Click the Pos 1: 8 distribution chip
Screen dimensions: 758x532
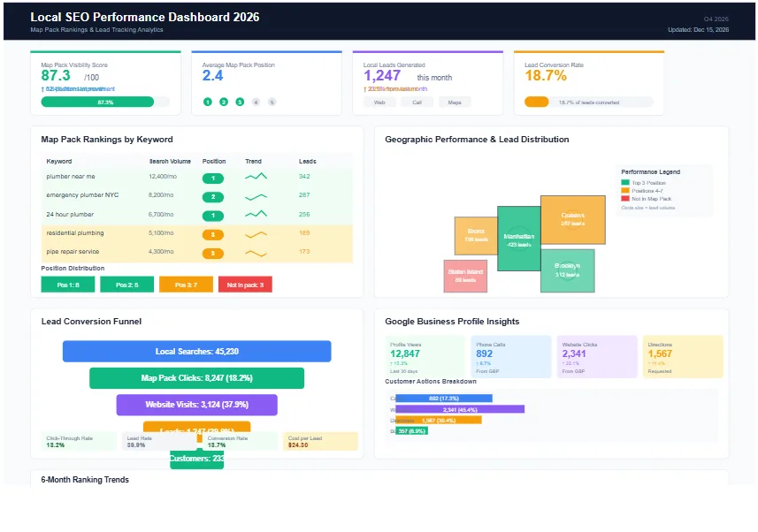tap(68, 285)
